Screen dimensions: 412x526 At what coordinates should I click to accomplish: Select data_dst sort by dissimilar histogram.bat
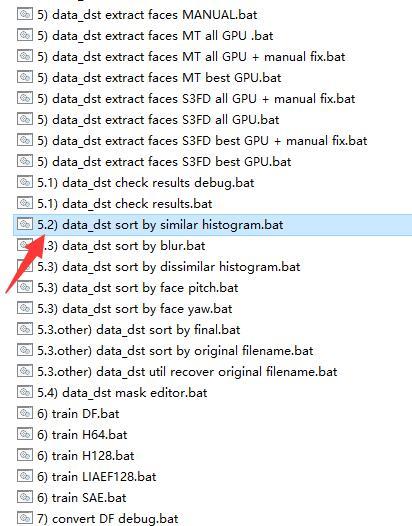coord(169,267)
